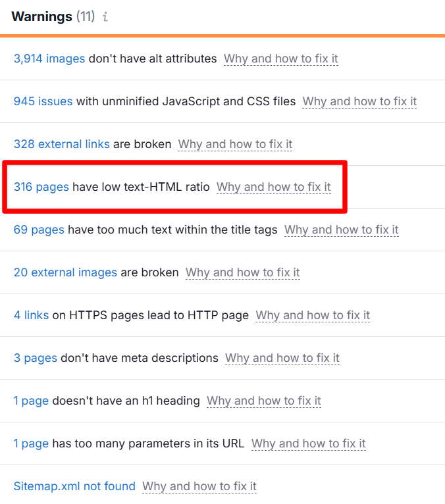Screen dimensions: 445x504
Task: Open fix help for missing meta descriptions
Action: (x=282, y=358)
